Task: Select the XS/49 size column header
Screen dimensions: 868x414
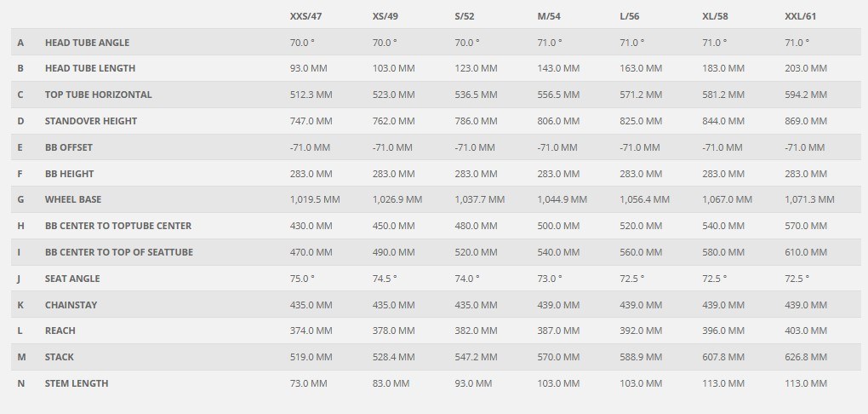Action: [385, 16]
